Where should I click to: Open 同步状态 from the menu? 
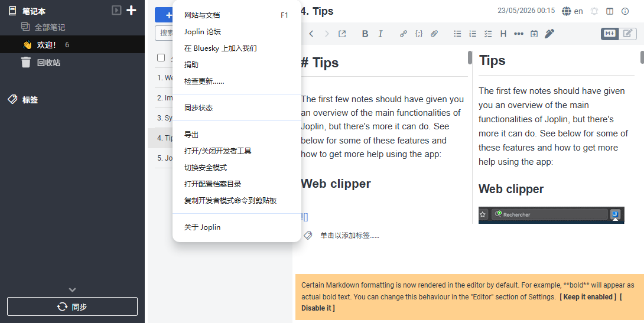tap(236, 108)
